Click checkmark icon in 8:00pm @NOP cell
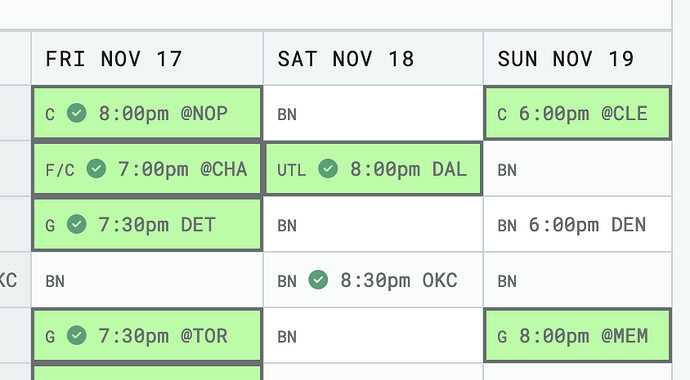 click(x=77, y=113)
